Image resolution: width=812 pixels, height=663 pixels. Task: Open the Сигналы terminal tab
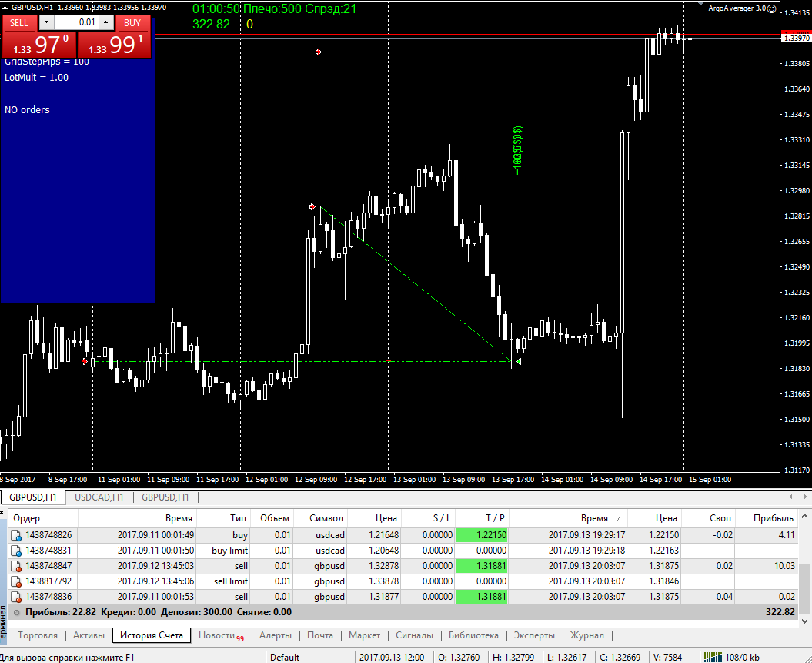tap(414, 635)
